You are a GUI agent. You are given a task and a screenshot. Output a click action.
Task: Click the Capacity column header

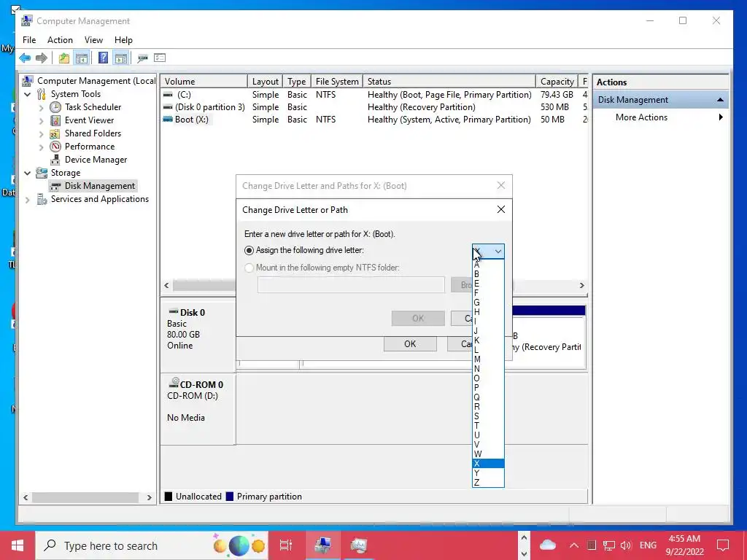[x=557, y=82]
